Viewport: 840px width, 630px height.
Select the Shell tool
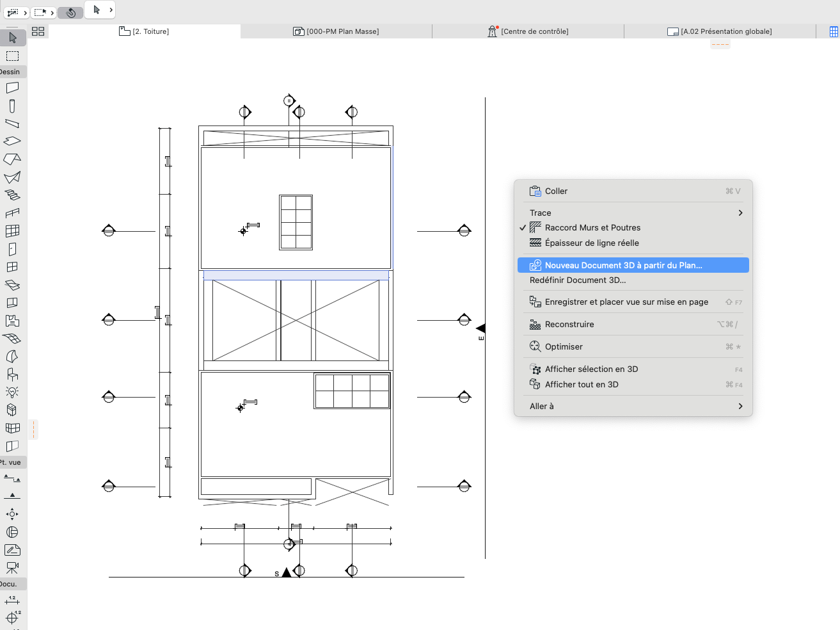tap(12, 177)
